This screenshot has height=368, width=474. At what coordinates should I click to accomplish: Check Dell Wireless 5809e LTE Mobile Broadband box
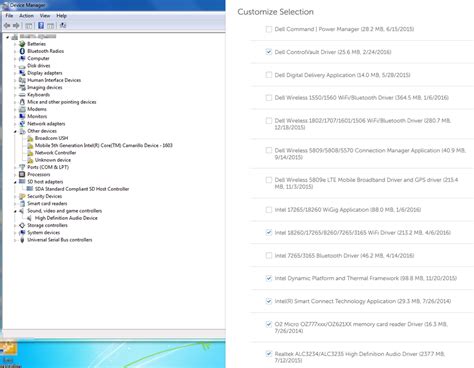[269, 180]
